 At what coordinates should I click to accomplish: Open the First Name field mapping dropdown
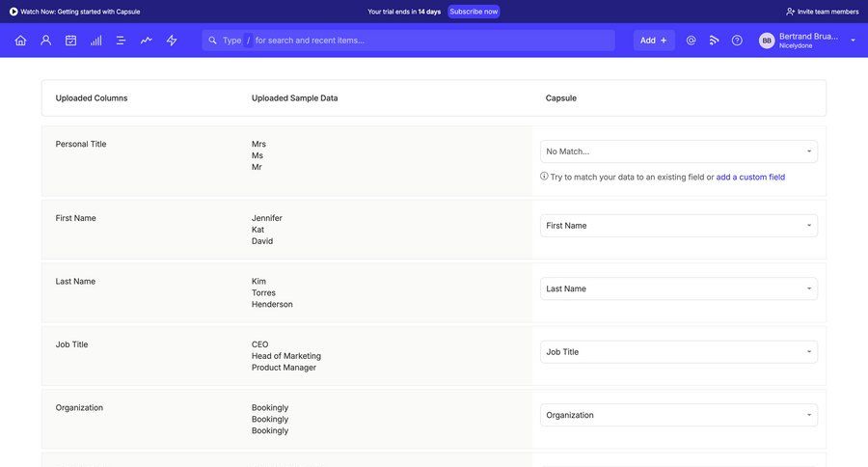678,226
